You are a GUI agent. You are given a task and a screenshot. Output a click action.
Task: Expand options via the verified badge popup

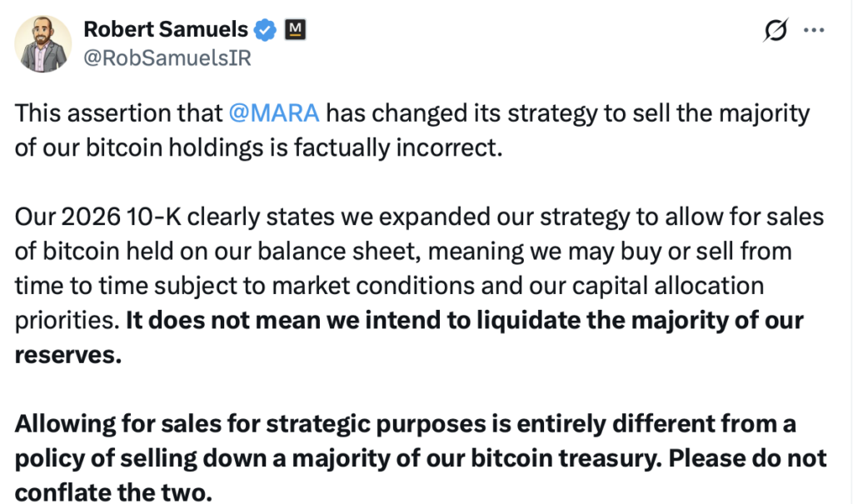tap(264, 28)
